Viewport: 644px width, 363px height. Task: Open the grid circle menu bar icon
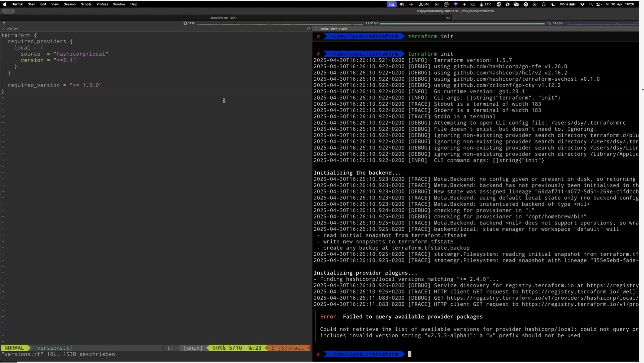pos(446,4)
